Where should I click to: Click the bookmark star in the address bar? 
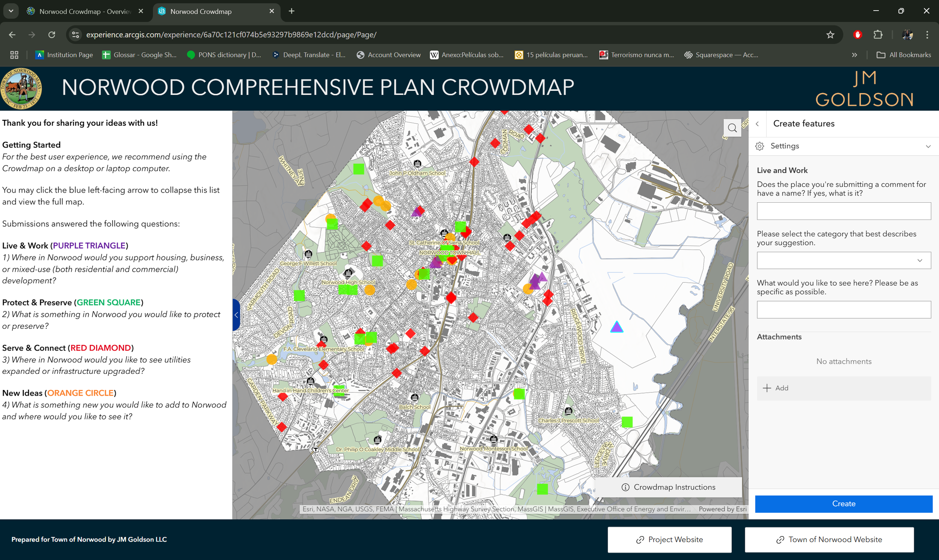click(x=830, y=35)
